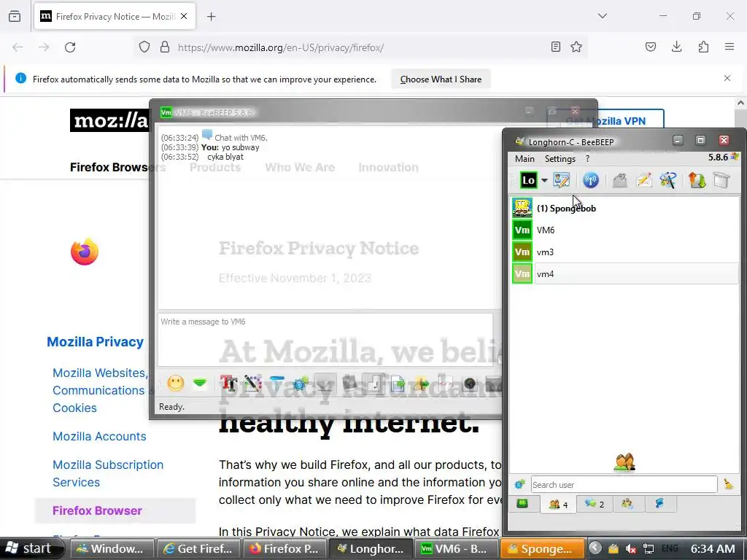Screen dimensions: 747x560
Task: Switch to the chats tab showing 2
Action: point(594,504)
